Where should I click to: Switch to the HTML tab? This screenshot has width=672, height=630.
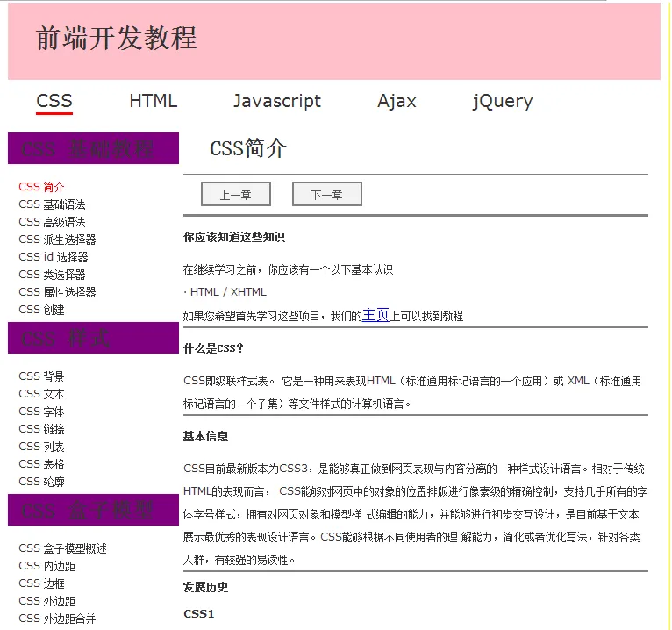point(153,101)
